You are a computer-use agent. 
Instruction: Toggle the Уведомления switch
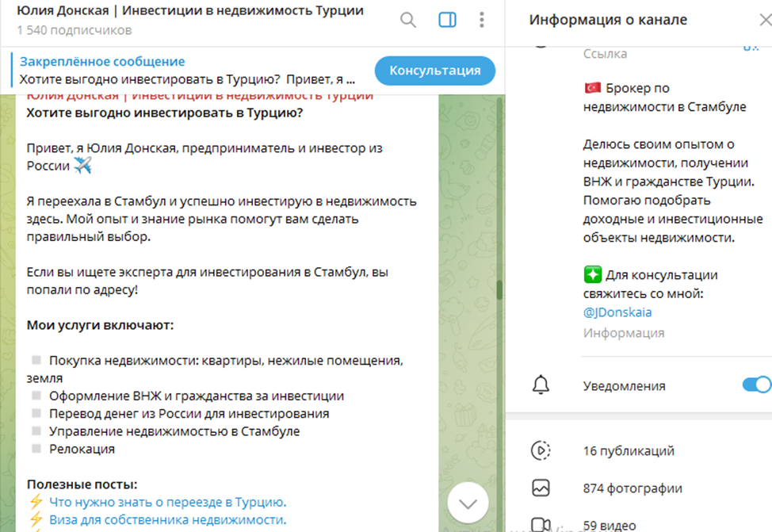point(757,385)
